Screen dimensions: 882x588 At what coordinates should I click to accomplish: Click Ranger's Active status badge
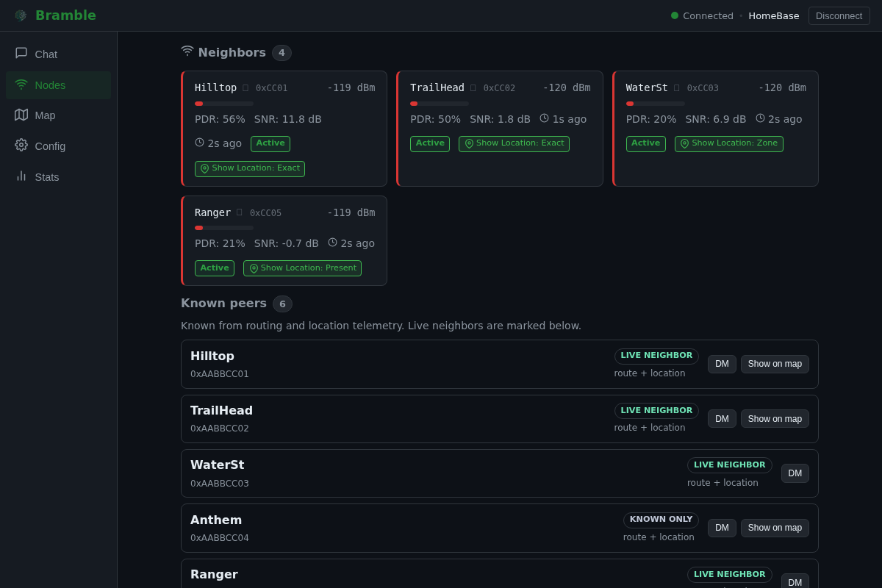coord(215,268)
